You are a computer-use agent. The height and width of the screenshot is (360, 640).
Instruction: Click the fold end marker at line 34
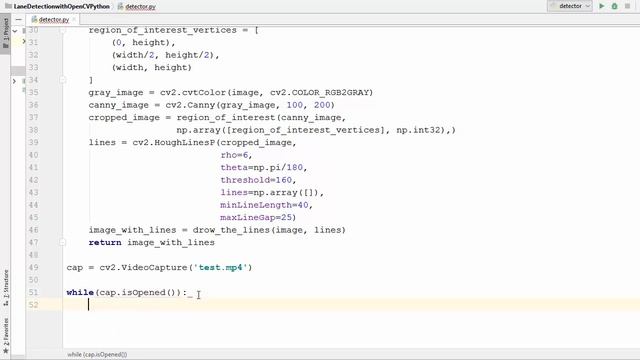pyautogui.click(x=62, y=80)
